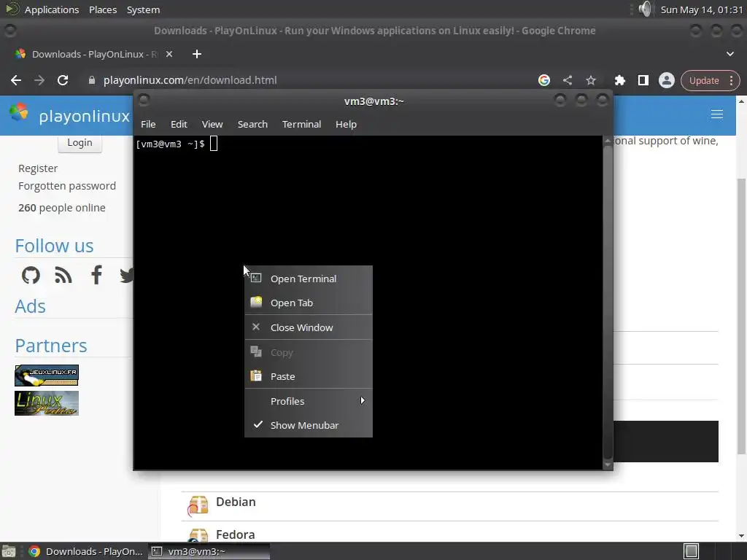The height and width of the screenshot is (560, 747).
Task: Click Chrome forward arrow button
Action: 39,80
